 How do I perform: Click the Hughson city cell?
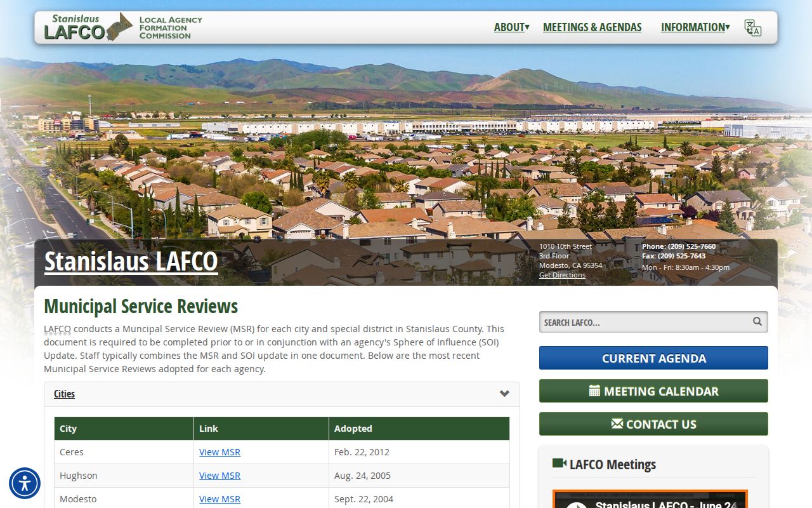[x=124, y=476]
